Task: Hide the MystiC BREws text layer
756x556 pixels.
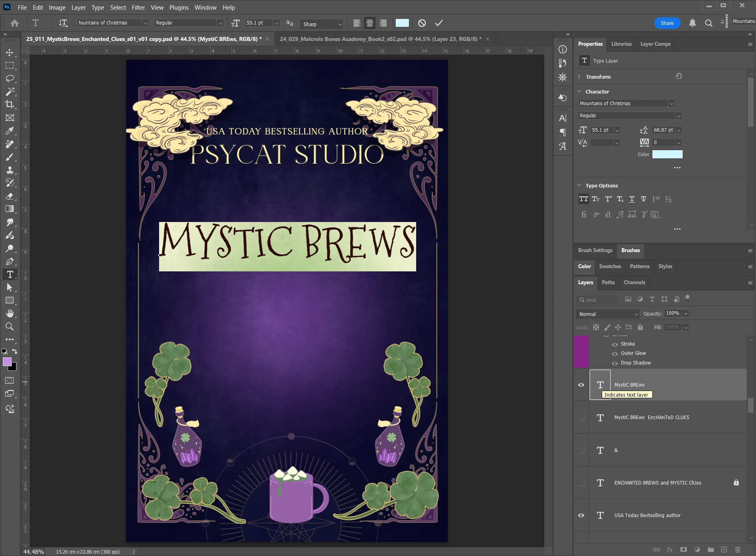Action: pyautogui.click(x=581, y=385)
